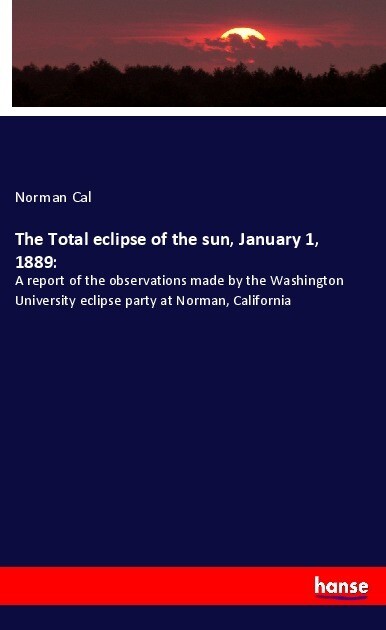386x630 pixels.
Task: Click the word 'Washington' in the subtitle
Action: (307, 280)
